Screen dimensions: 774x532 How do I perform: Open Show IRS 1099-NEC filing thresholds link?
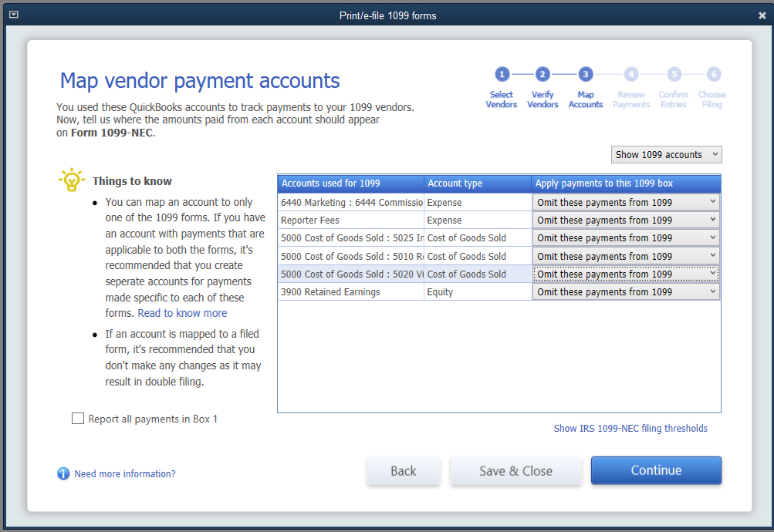(630, 428)
